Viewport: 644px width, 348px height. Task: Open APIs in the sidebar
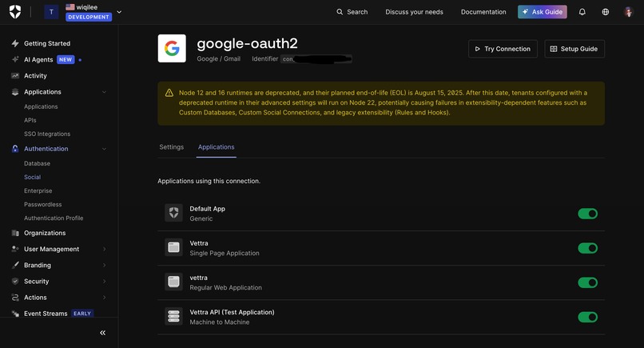[x=30, y=120]
